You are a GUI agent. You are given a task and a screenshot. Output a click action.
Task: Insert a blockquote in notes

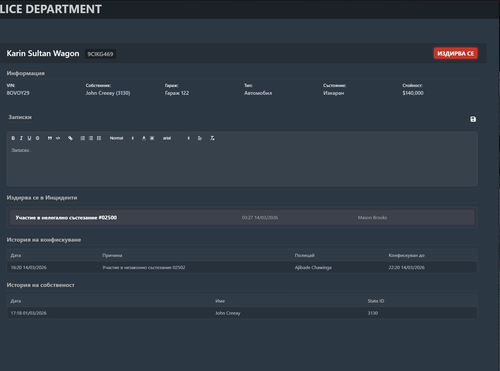click(x=50, y=138)
